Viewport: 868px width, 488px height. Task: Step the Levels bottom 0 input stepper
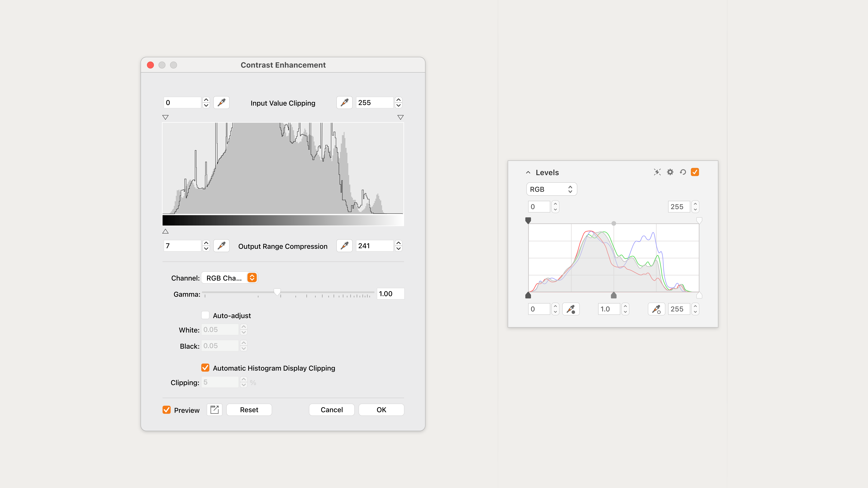click(x=555, y=309)
